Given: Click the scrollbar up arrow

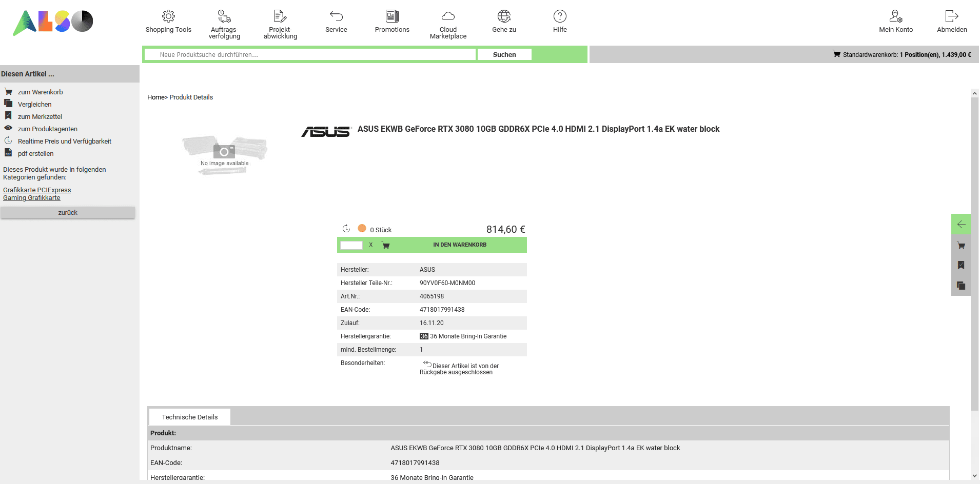Looking at the screenshot, I should click(974, 93).
